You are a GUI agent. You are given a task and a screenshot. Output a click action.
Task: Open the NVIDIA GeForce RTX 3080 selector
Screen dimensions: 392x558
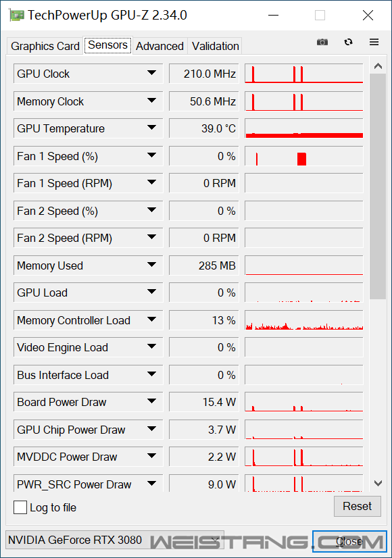coord(115,540)
